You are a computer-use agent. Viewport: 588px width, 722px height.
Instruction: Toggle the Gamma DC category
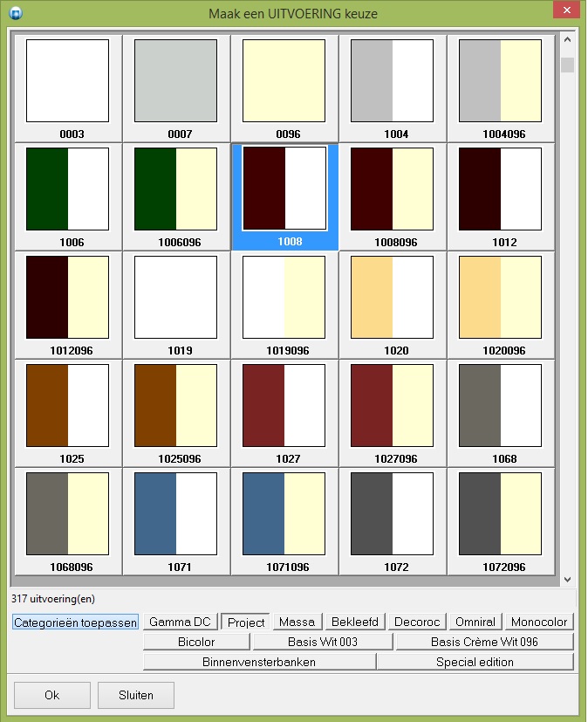click(x=180, y=622)
